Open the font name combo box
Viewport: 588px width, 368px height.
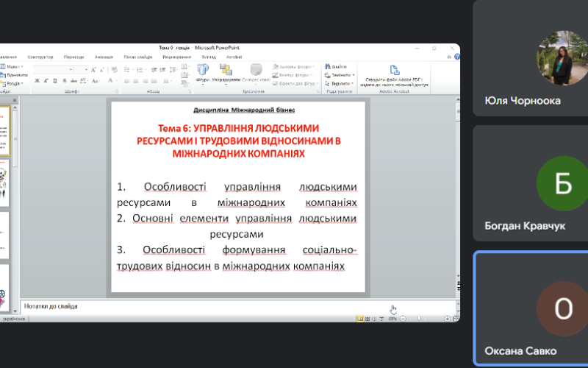[x=53, y=69]
